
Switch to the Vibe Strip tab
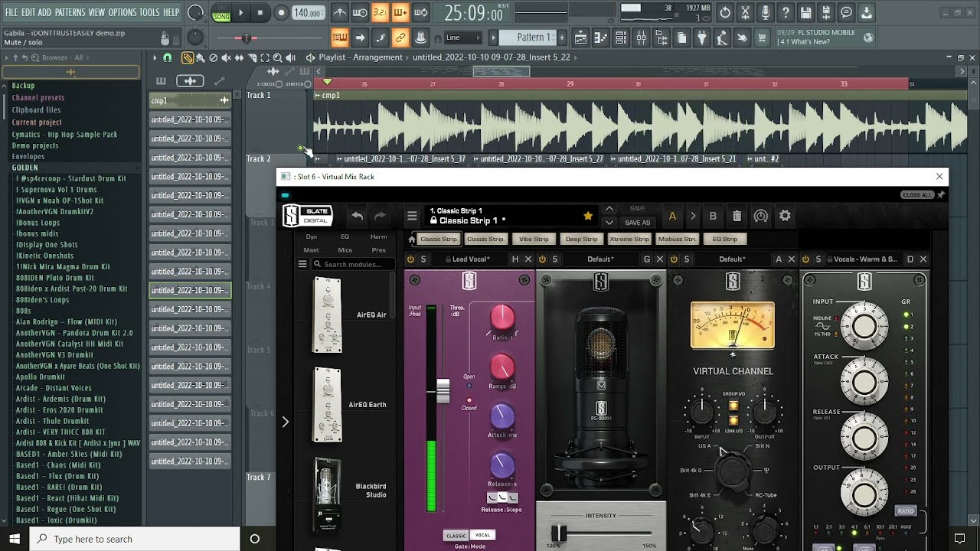534,239
